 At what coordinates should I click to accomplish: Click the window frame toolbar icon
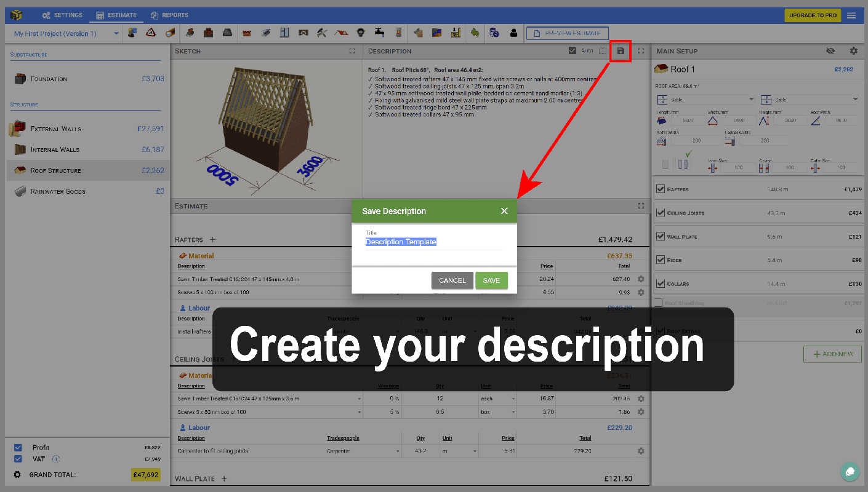coord(284,33)
